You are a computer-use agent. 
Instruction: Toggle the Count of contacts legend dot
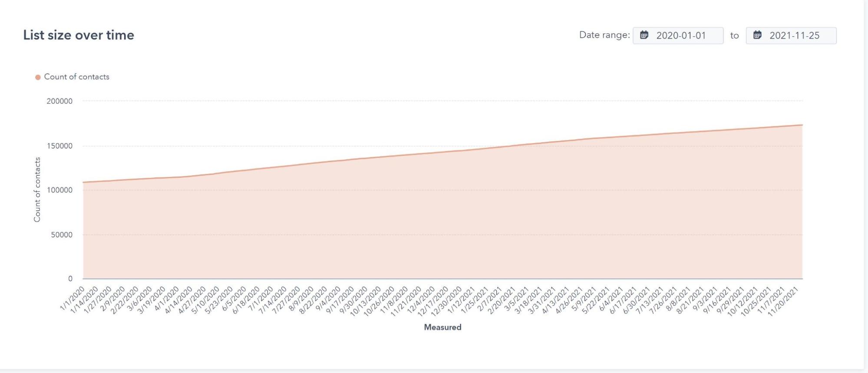(x=38, y=77)
